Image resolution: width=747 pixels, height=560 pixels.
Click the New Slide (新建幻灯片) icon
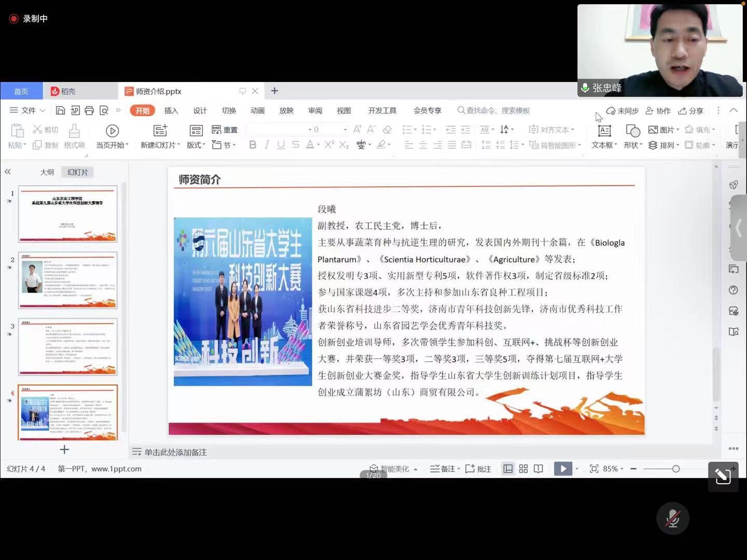(160, 131)
